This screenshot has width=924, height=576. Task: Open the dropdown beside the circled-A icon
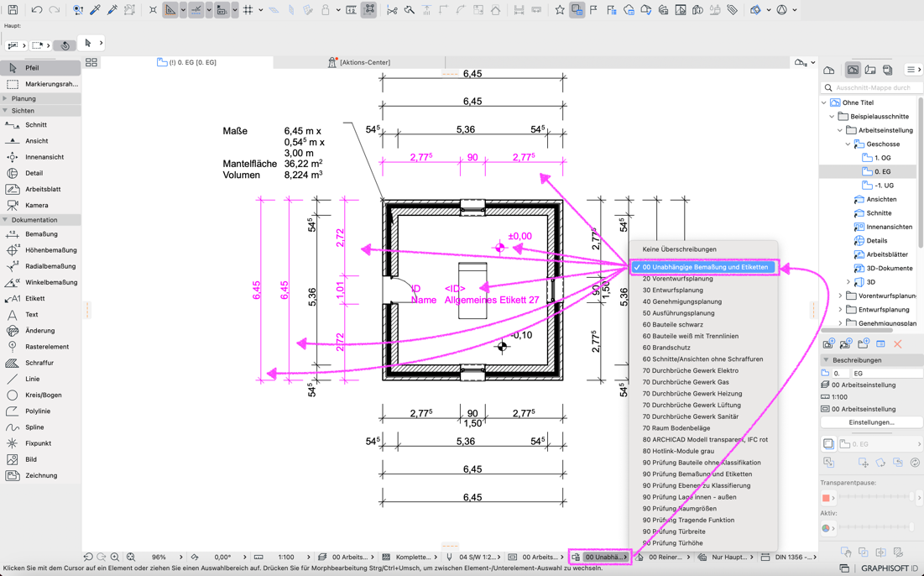tap(795, 10)
